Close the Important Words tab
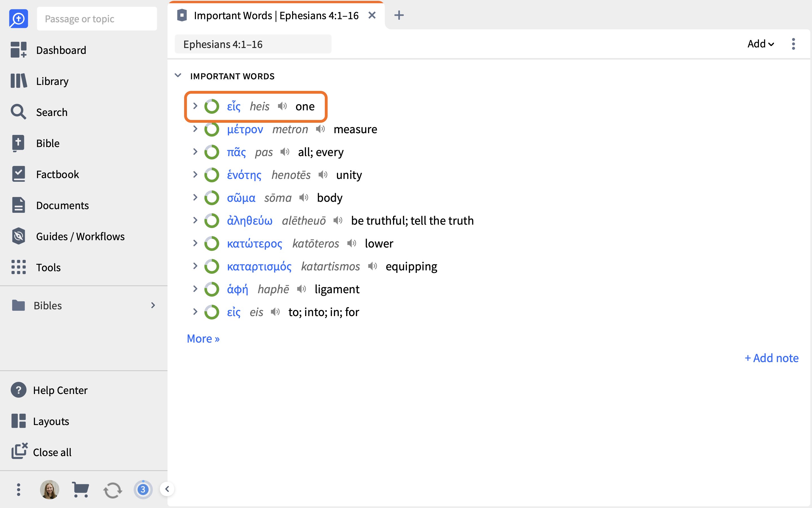812x508 pixels. [x=372, y=16]
